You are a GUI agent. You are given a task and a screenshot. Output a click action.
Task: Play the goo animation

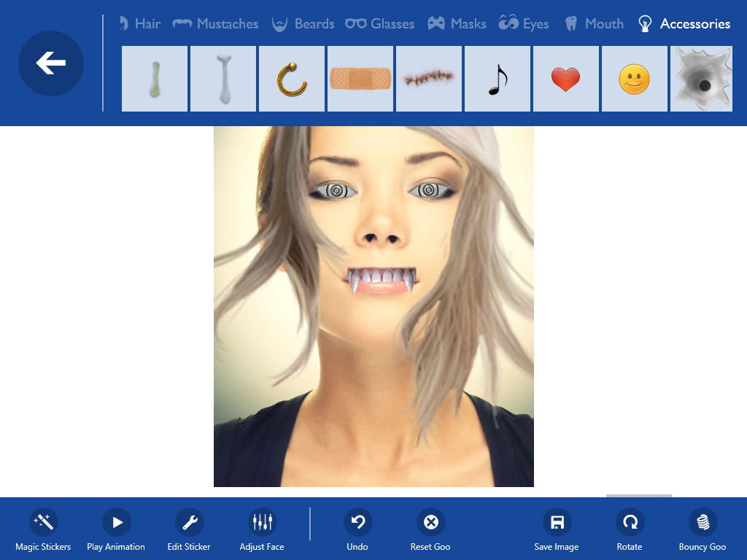tap(116, 522)
